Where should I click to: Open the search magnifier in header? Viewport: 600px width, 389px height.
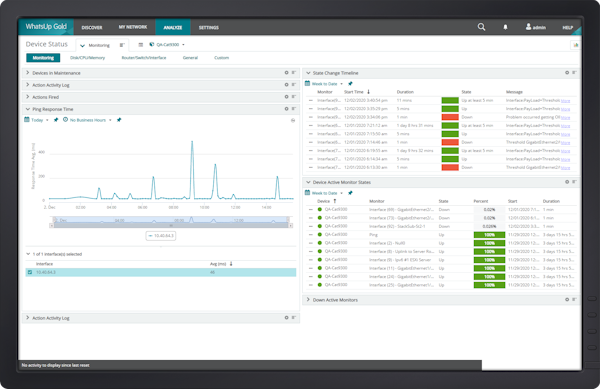481,27
